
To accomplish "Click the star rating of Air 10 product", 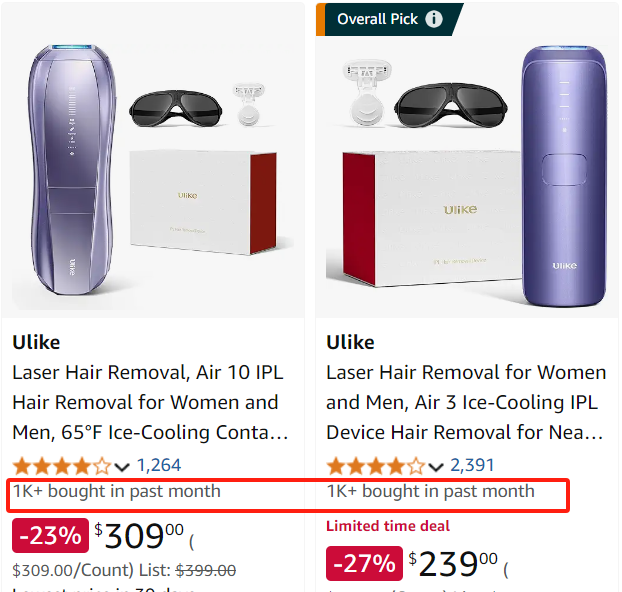I will coord(62,466).
